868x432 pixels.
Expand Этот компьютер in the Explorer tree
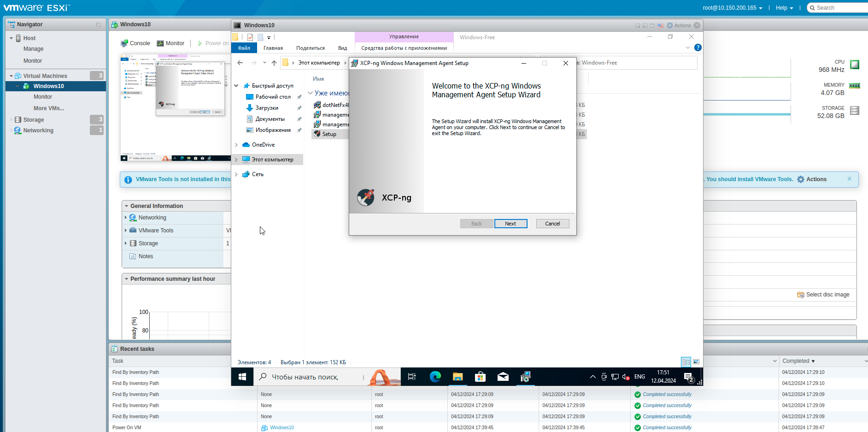point(236,160)
